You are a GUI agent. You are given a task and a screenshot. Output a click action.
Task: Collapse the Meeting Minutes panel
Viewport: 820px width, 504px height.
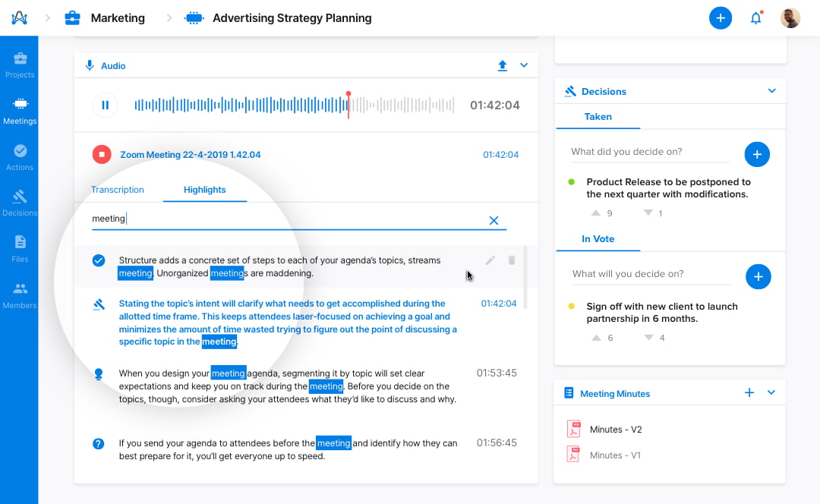pyautogui.click(x=771, y=392)
